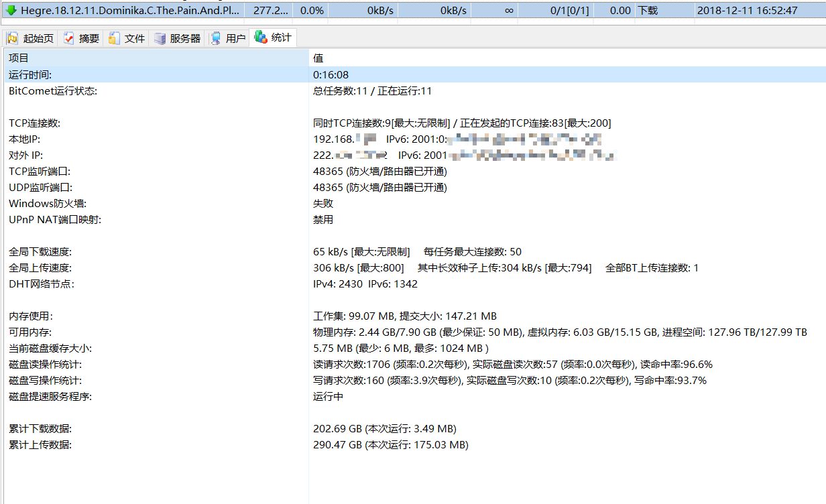
Task: Click the 2018-12-11 16:52:47 date cell
Action: point(747,11)
